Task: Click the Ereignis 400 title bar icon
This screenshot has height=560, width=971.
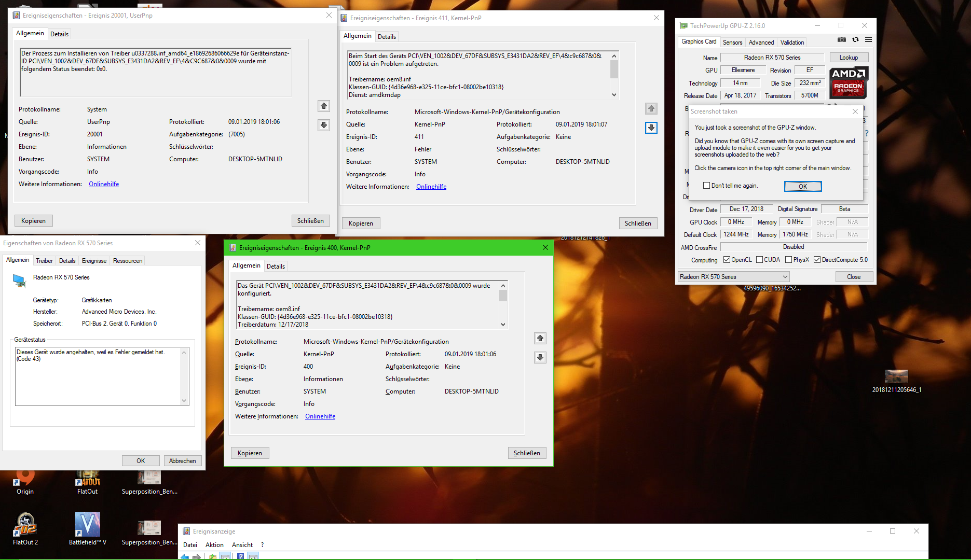Action: (x=233, y=248)
